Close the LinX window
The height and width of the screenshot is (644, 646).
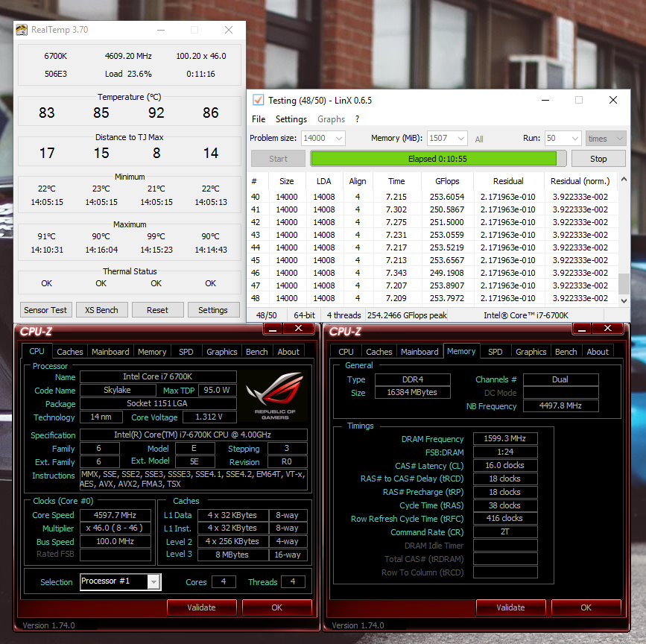[613, 100]
